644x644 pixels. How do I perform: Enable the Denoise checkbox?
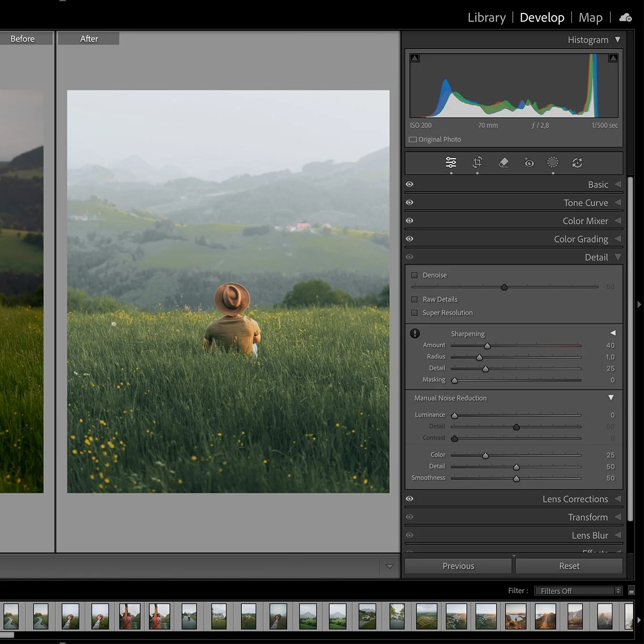click(414, 275)
